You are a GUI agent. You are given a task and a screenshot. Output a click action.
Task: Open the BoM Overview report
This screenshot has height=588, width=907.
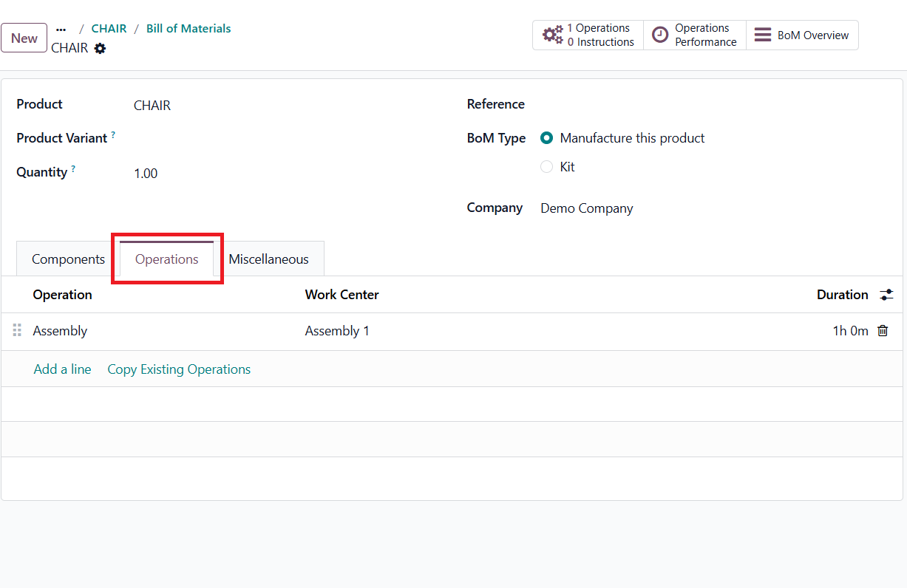point(802,35)
